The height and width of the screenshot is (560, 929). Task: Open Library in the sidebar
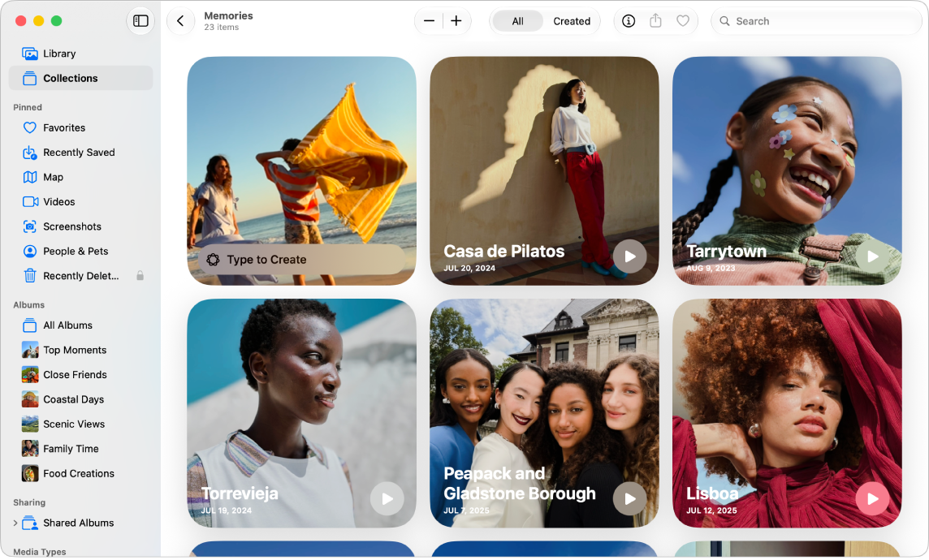(x=80, y=54)
